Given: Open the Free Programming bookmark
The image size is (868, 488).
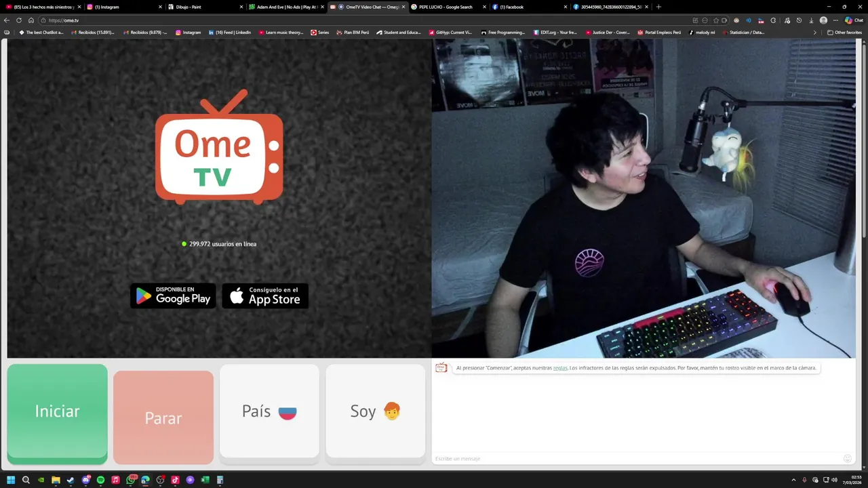Looking at the screenshot, I should tap(503, 32).
